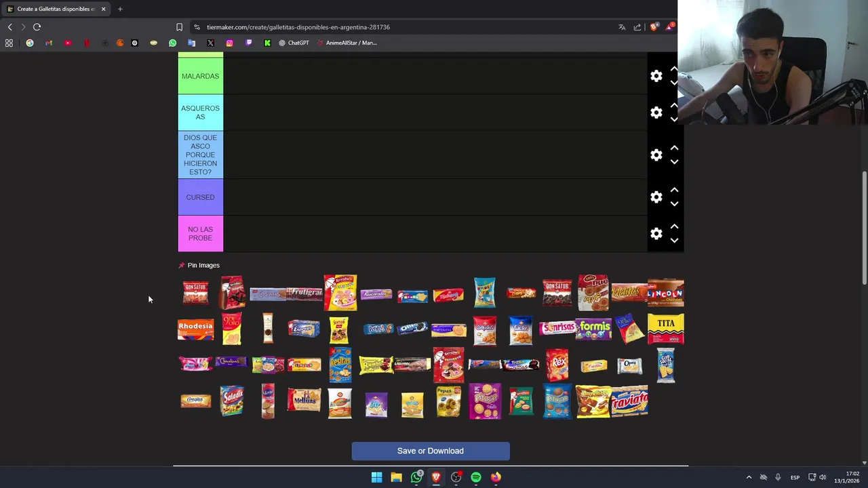The height and width of the screenshot is (488, 868).
Task: Select the TITA yellow package image
Action: [665, 329]
